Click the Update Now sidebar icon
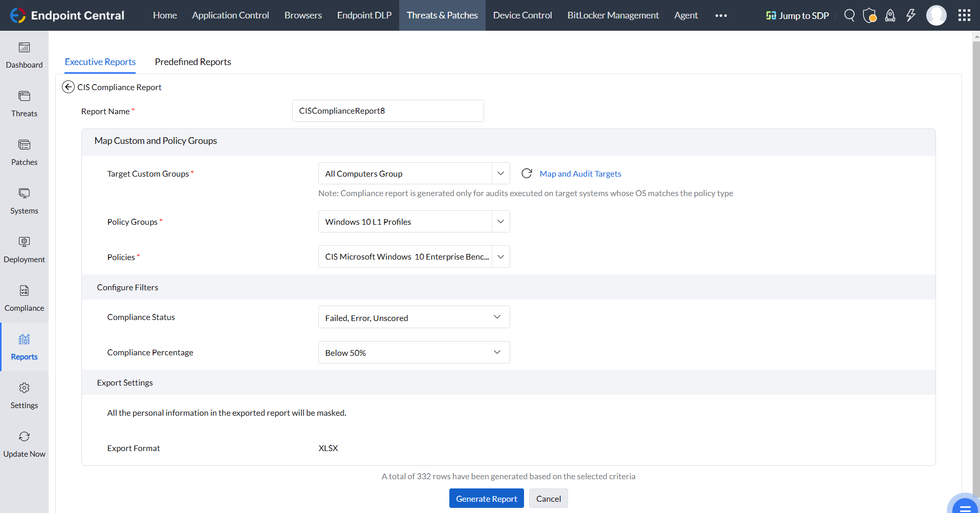The width and height of the screenshot is (980, 513). click(24, 444)
